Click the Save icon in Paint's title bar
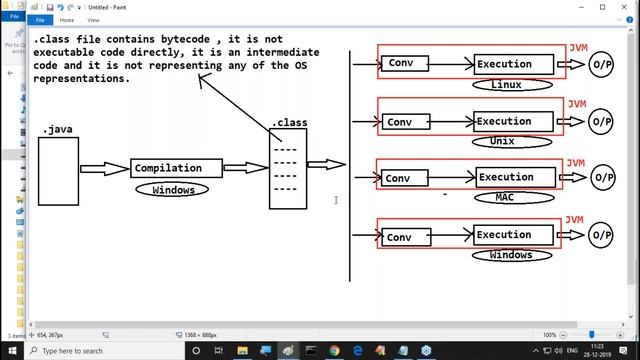 tap(50, 7)
